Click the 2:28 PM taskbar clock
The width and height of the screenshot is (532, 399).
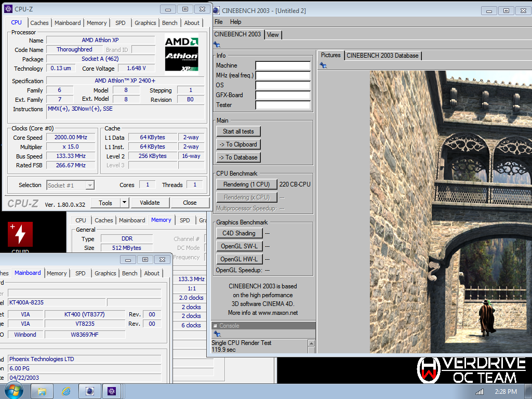pyautogui.click(x=506, y=392)
